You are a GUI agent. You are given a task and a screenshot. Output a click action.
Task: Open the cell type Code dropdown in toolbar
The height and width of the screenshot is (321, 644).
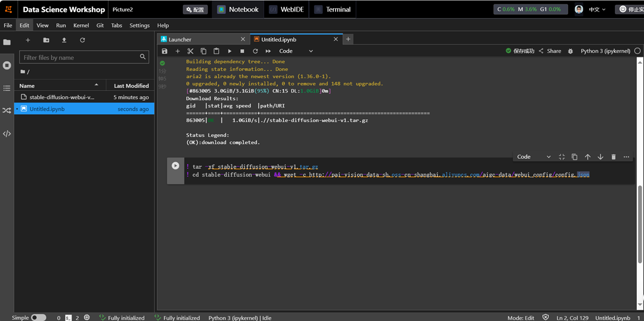coord(296,51)
